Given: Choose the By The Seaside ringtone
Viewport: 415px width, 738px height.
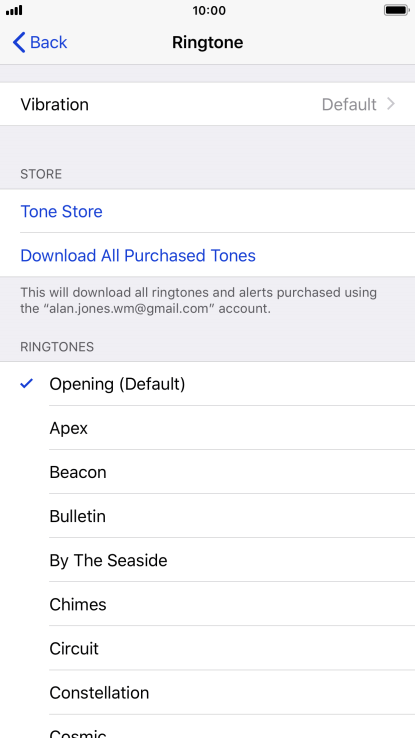Looking at the screenshot, I should [208, 560].
